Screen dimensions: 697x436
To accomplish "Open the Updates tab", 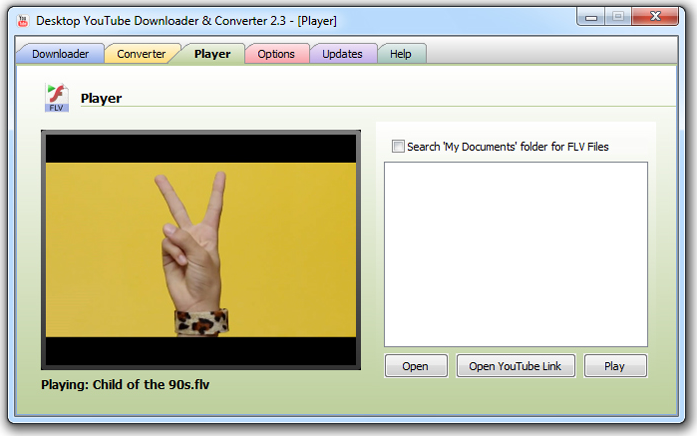I will (342, 54).
